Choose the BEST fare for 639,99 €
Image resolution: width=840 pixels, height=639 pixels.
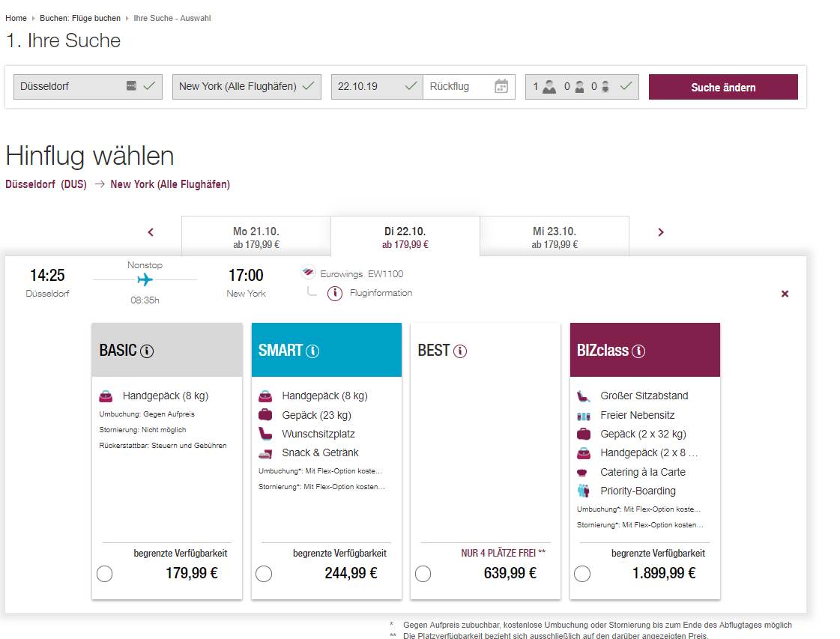[x=423, y=574]
